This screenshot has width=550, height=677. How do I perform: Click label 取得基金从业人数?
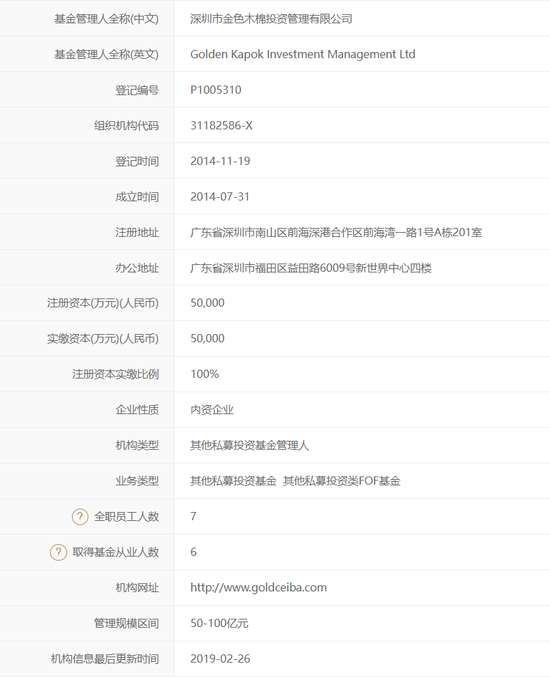tap(116, 552)
